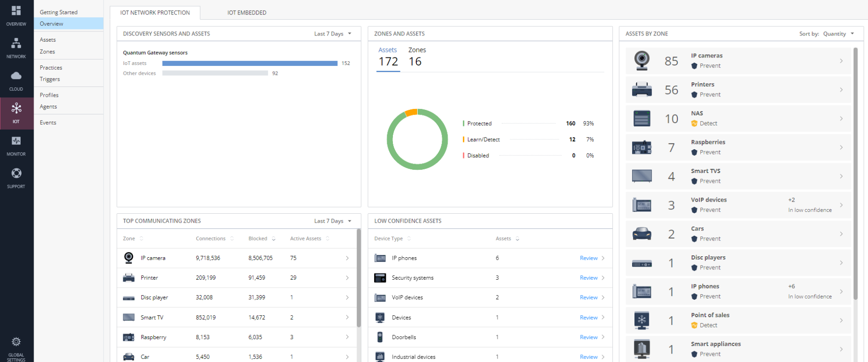This screenshot has width=868, height=362.
Task: Click Review link for IP phones
Action: tap(589, 258)
